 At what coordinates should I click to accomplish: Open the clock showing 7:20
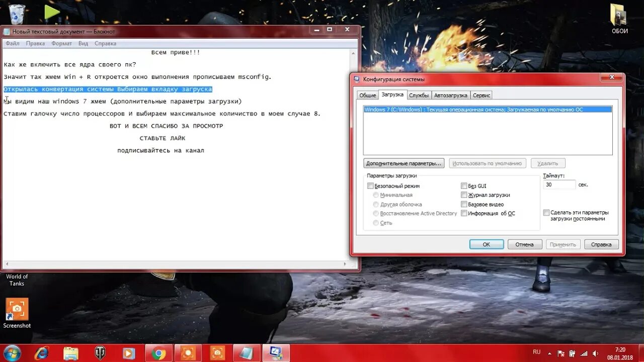tap(620, 353)
